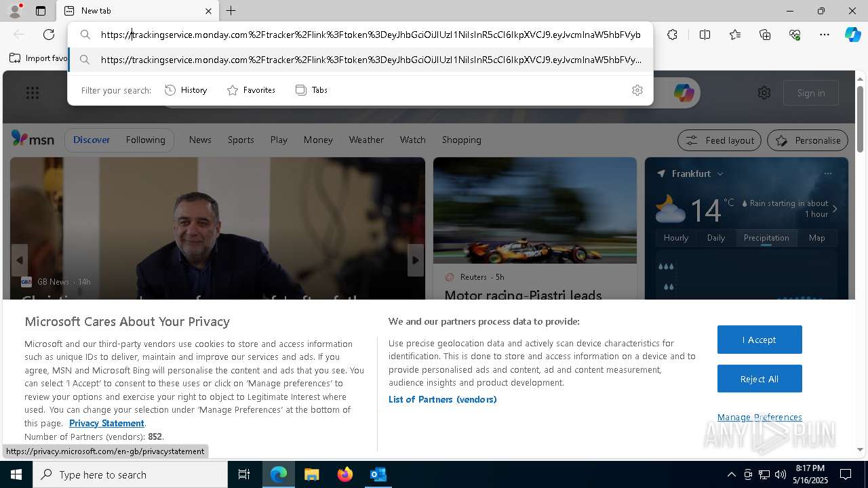Click inside the address bar URL
The width and height of the screenshot is (868, 488).
click(x=370, y=35)
